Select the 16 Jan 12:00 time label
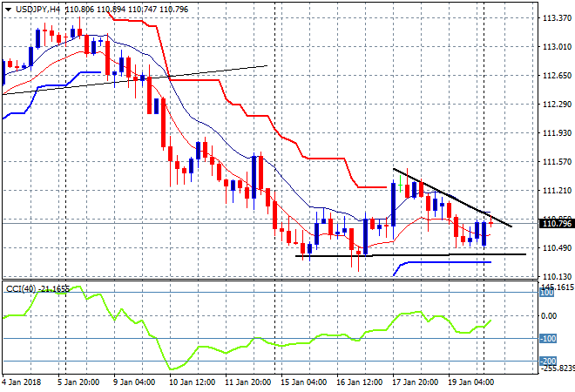 pyautogui.click(x=359, y=382)
